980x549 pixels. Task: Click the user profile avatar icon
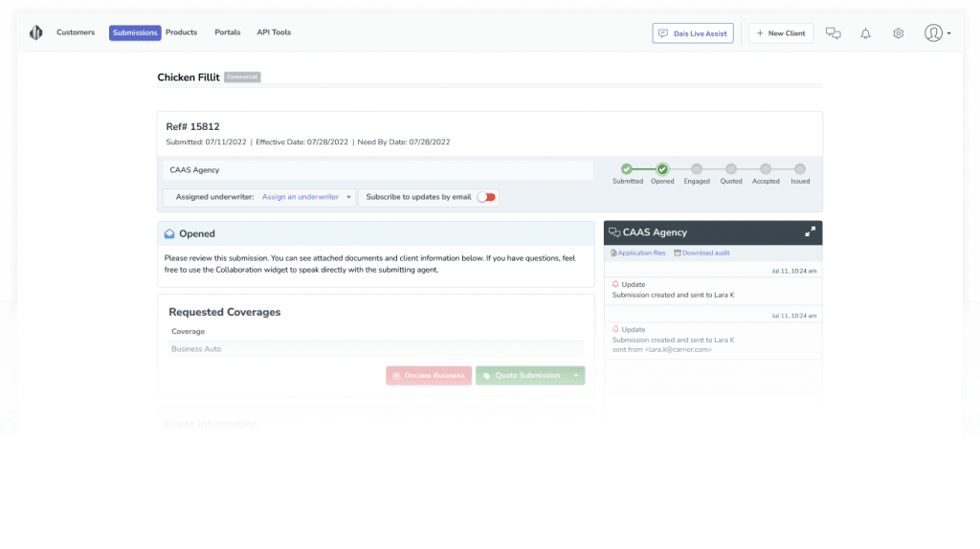(933, 33)
